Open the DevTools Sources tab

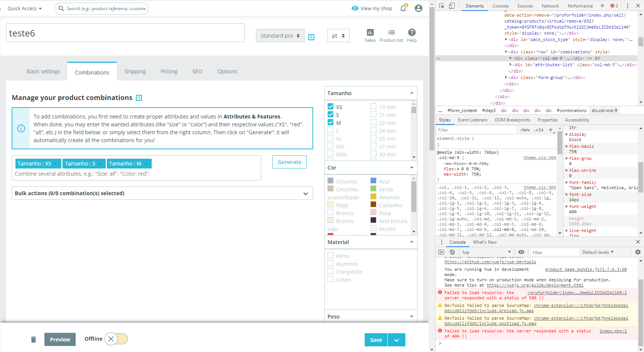pyautogui.click(x=525, y=6)
